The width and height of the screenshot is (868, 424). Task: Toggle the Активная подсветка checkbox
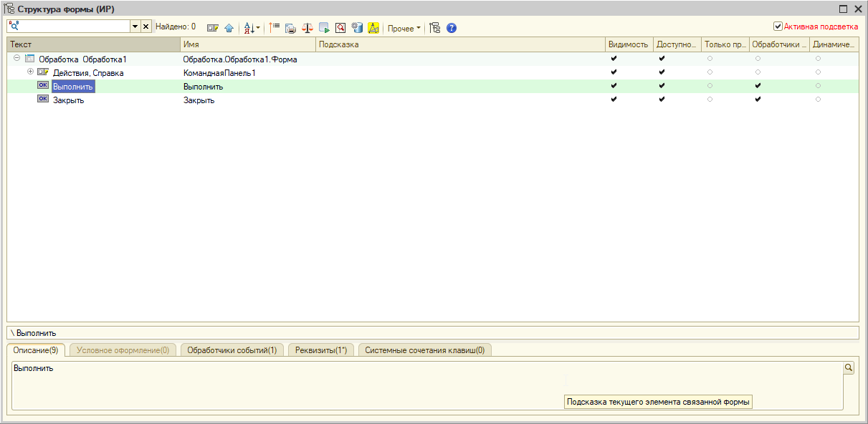pyautogui.click(x=778, y=26)
